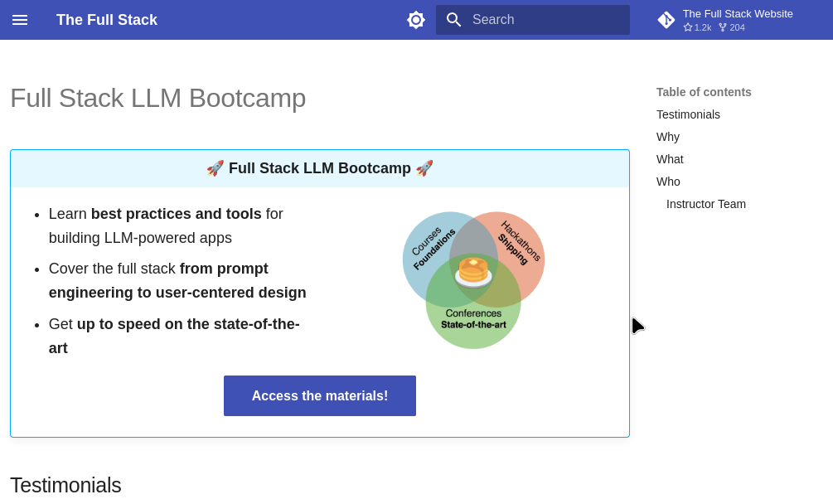Go to Who section in contents
The width and height of the screenshot is (833, 504).
pyautogui.click(x=668, y=182)
